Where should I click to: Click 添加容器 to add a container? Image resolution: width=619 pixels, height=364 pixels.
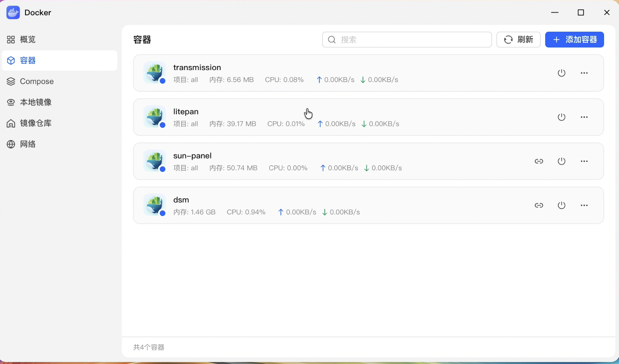click(x=574, y=39)
